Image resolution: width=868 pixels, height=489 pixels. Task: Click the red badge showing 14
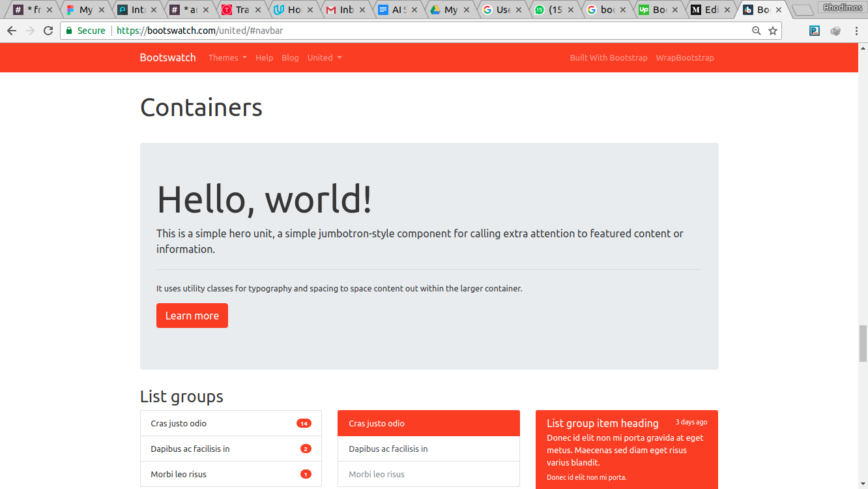pyautogui.click(x=304, y=423)
